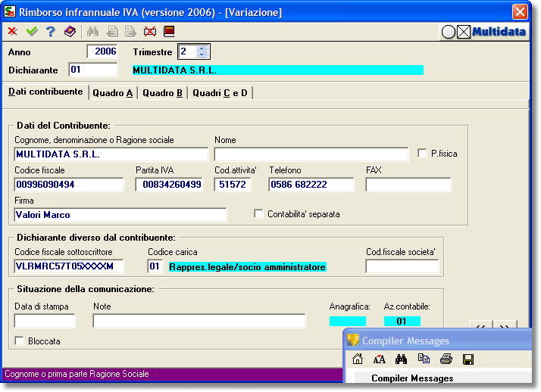Click the Partita IVA field 00834260499

169,185
